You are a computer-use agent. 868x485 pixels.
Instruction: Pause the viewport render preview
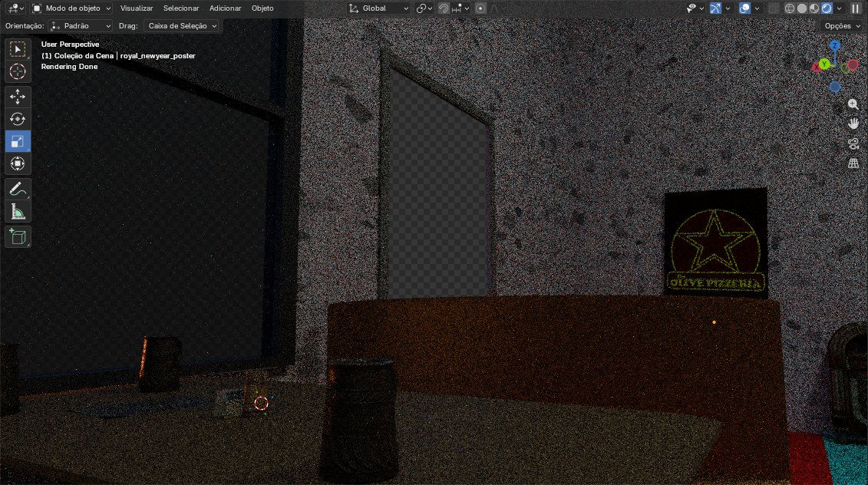[x=855, y=8]
